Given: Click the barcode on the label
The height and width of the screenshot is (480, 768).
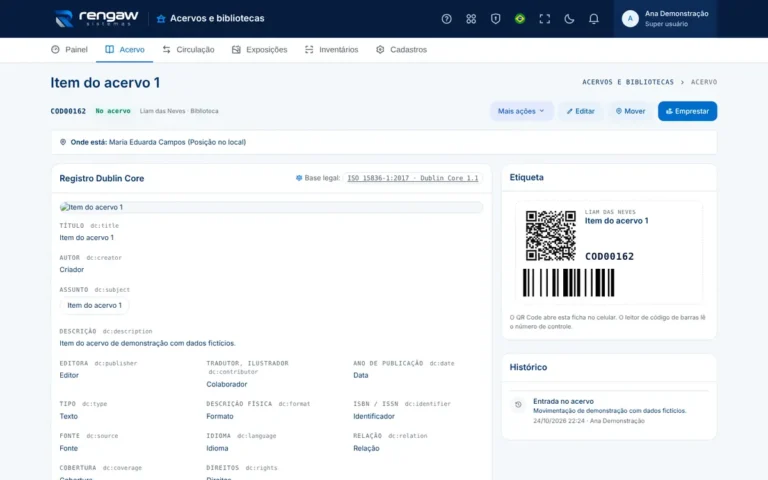Looking at the screenshot, I should tap(568, 283).
